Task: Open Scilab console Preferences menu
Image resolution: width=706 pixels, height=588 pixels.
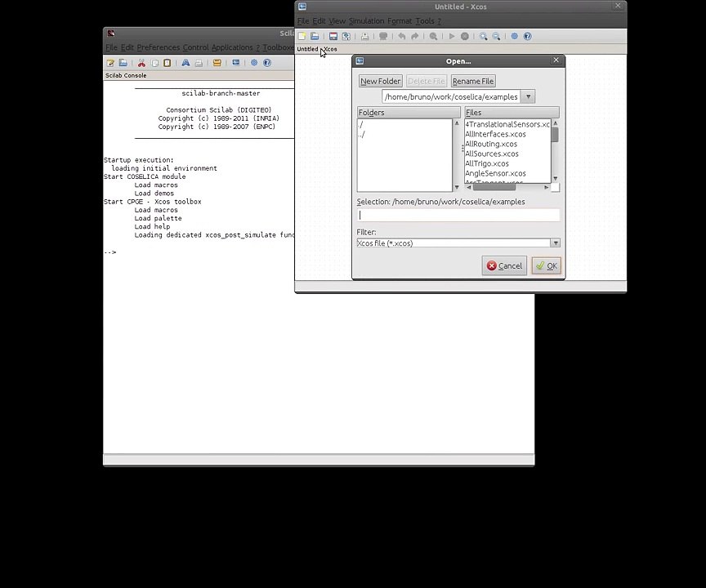Action: point(158,47)
